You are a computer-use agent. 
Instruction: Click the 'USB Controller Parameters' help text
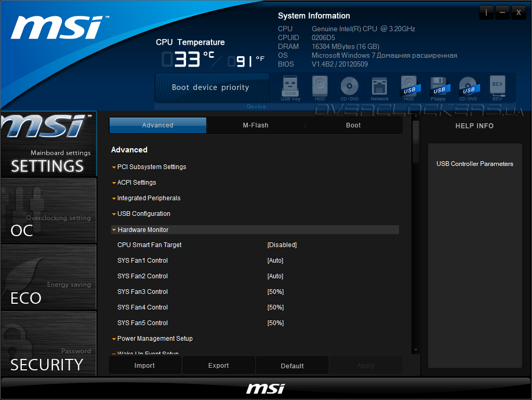click(x=475, y=164)
